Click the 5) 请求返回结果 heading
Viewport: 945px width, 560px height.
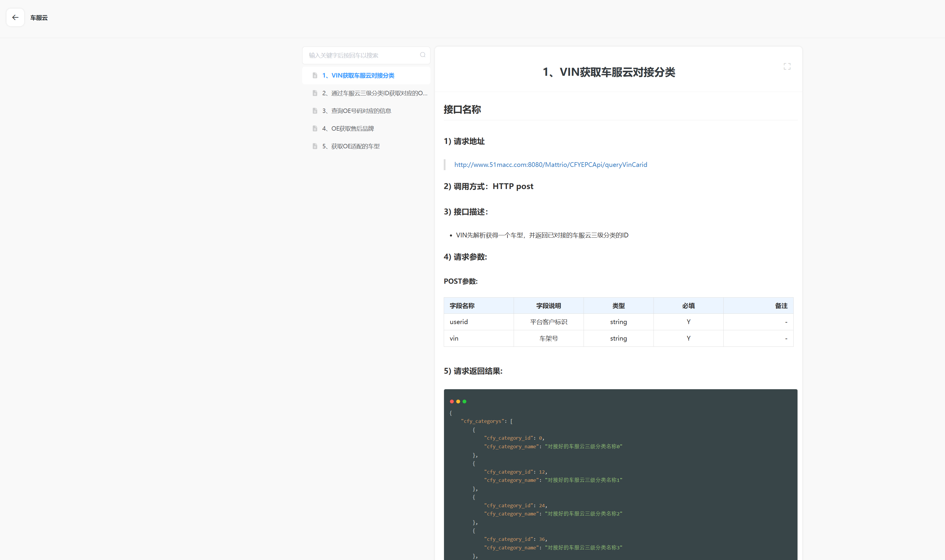pos(473,371)
